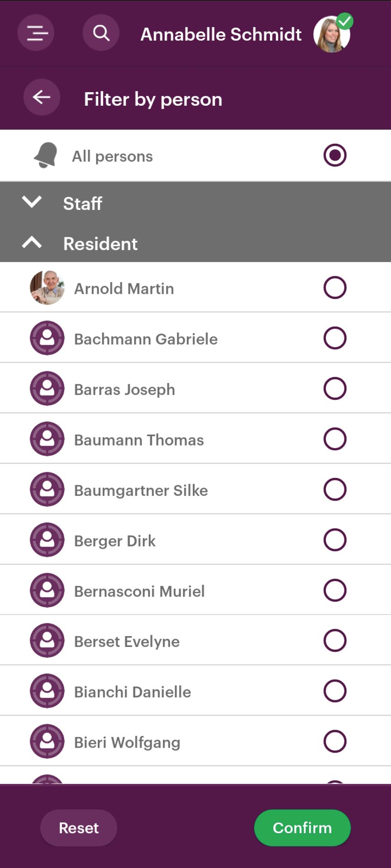The height and width of the screenshot is (868, 391).
Task: Click Annabelle Schmidt's profile photo
Action: (332, 34)
